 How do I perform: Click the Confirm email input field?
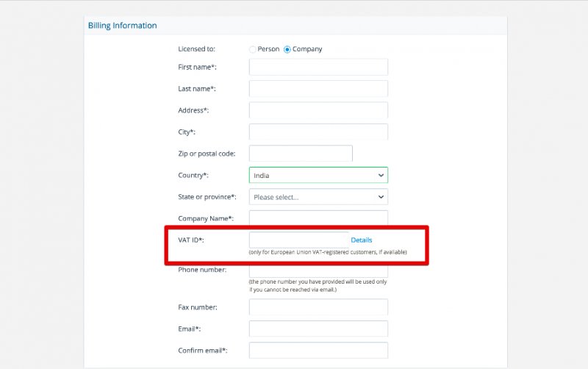click(x=318, y=350)
